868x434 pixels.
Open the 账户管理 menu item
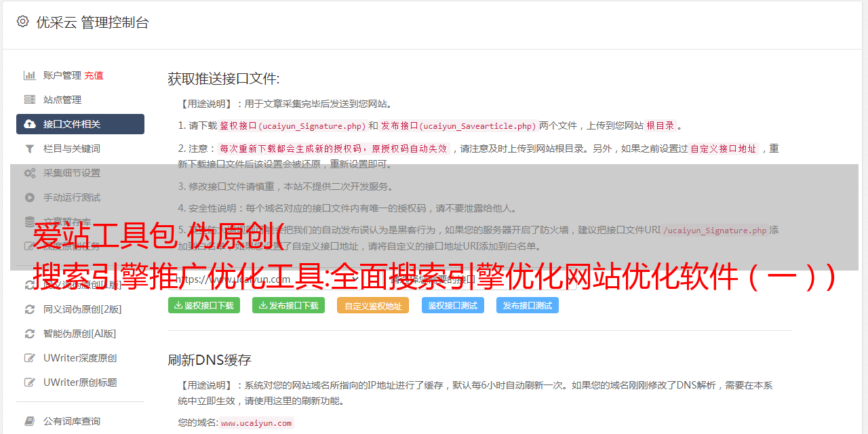(x=62, y=75)
